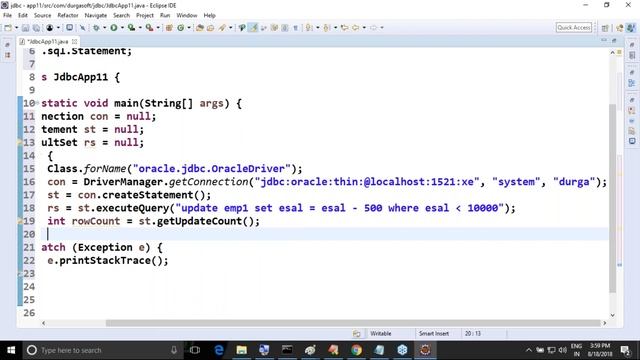
Task: Close the JdbcApp11.java tab
Action: (x=74, y=42)
